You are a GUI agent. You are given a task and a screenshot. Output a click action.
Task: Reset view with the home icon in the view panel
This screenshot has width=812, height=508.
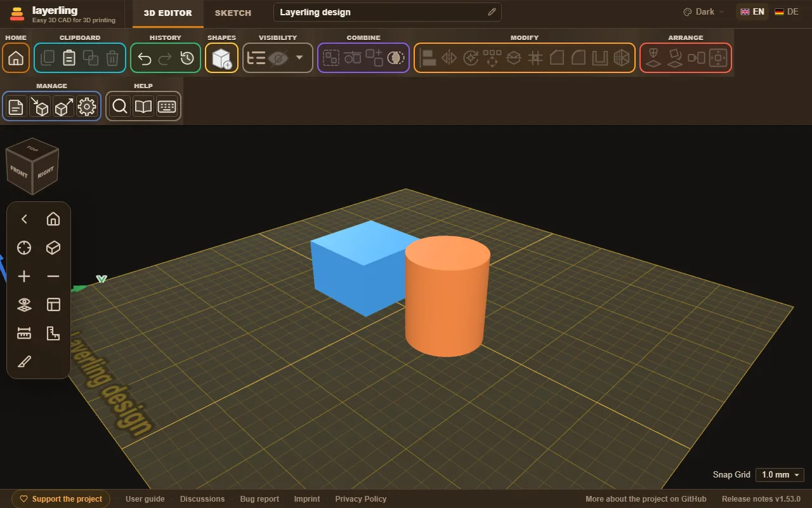coord(53,219)
